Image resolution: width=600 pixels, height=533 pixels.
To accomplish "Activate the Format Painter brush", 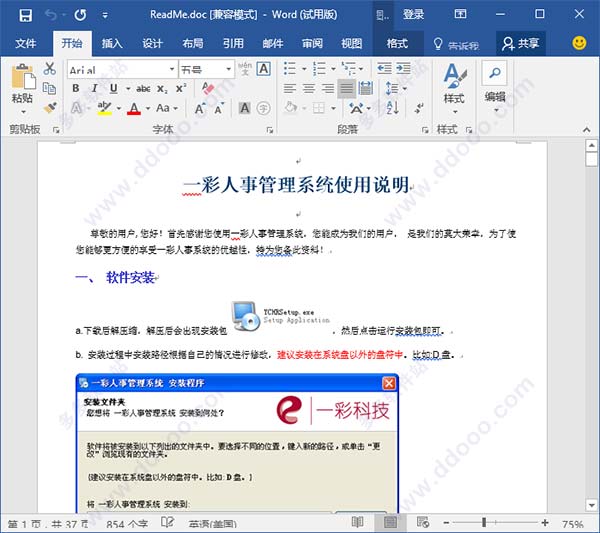I will [50, 108].
